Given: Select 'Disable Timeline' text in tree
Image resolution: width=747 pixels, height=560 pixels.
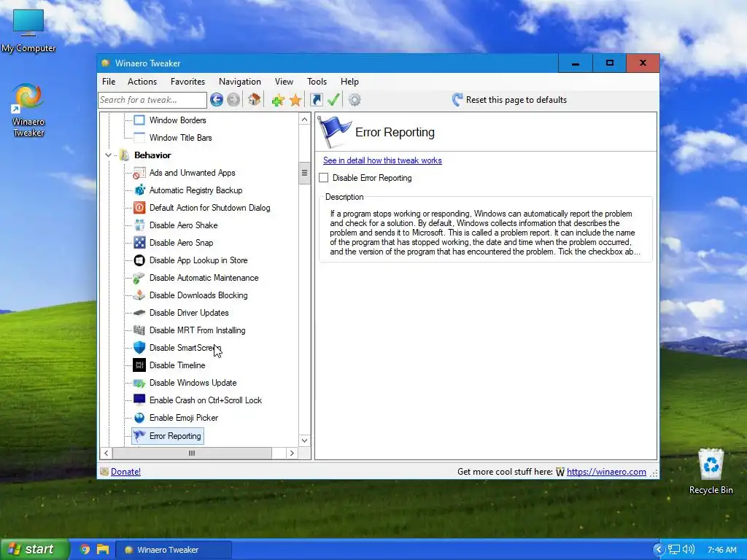Looking at the screenshot, I should 177,365.
